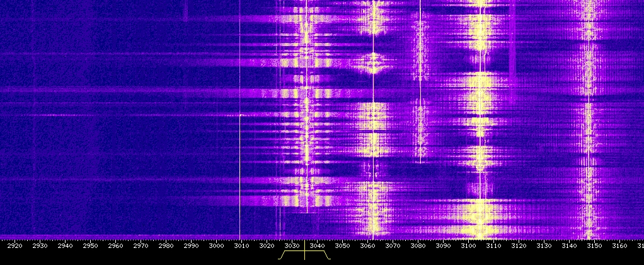
Task: Tune to the 2990 scale label
Action: (x=191, y=246)
